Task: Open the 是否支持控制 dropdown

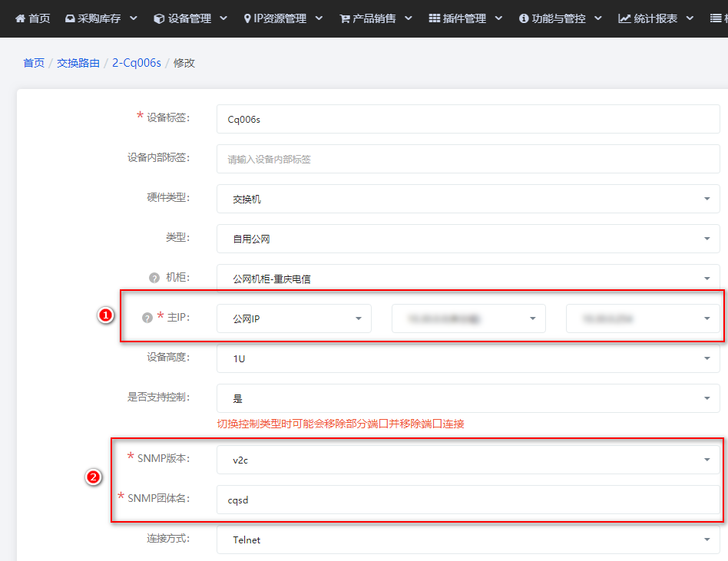Action: (x=468, y=398)
